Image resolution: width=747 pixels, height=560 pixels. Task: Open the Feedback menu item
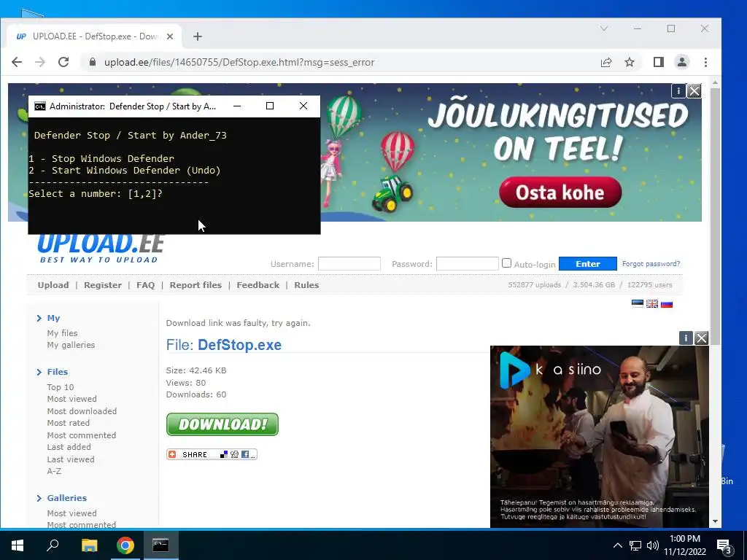[258, 285]
